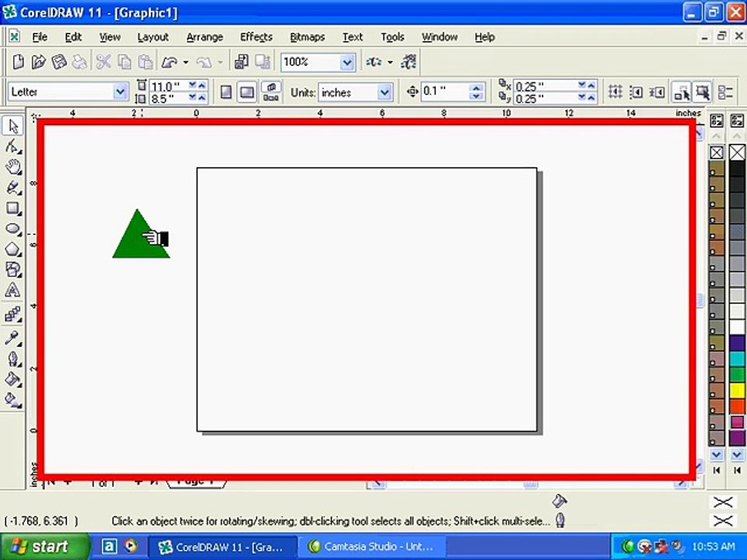
Task: Click the Import icon
Action: pos(241,62)
